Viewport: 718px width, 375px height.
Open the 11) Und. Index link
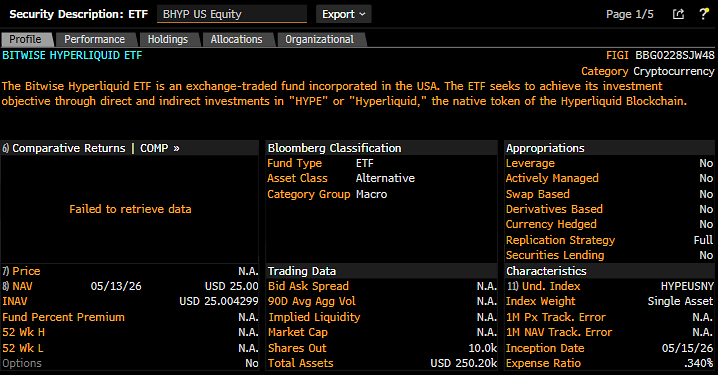tap(544, 286)
